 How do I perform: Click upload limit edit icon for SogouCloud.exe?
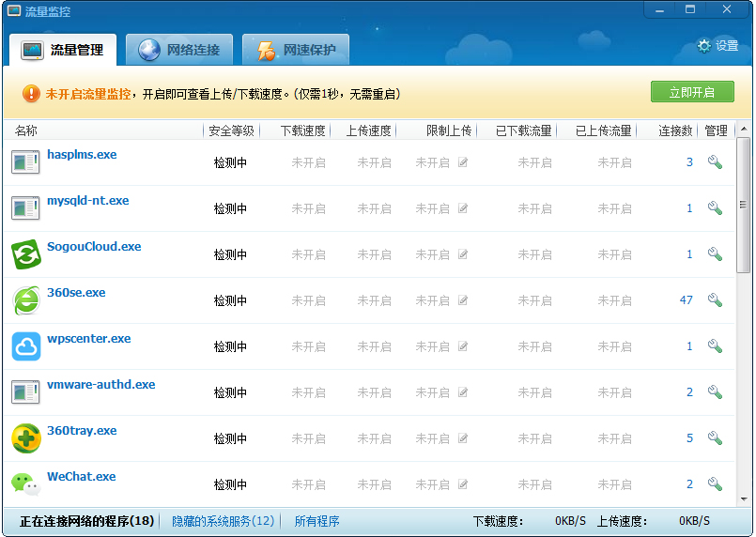coord(463,254)
